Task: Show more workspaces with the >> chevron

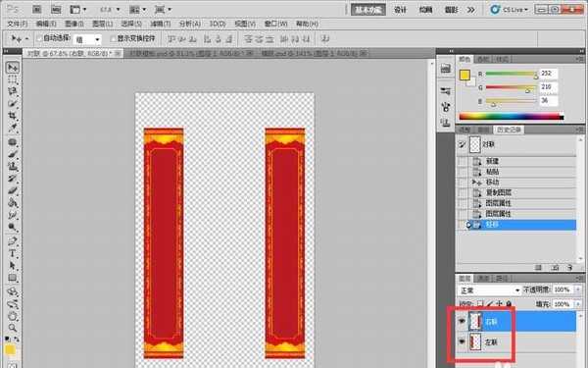Action: tap(471, 10)
